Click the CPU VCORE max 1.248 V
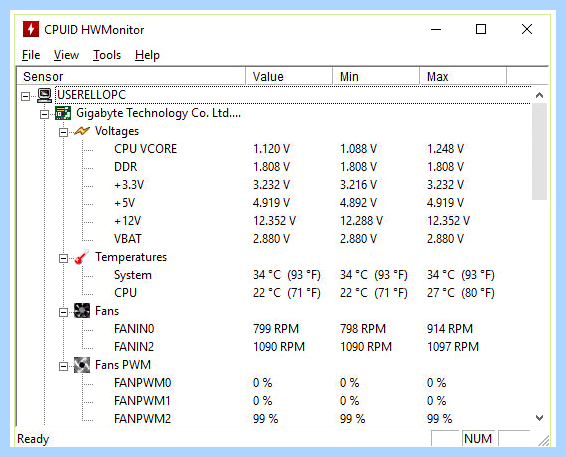 point(445,149)
